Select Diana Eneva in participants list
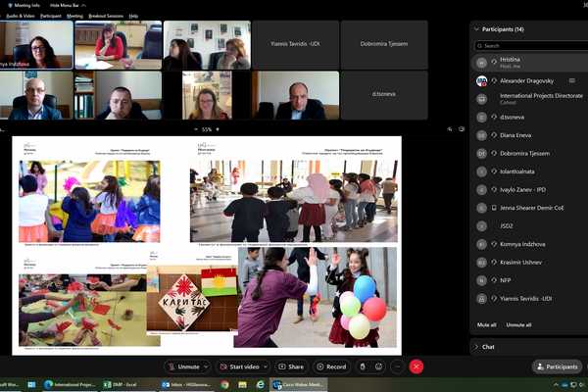 pyautogui.click(x=529, y=135)
